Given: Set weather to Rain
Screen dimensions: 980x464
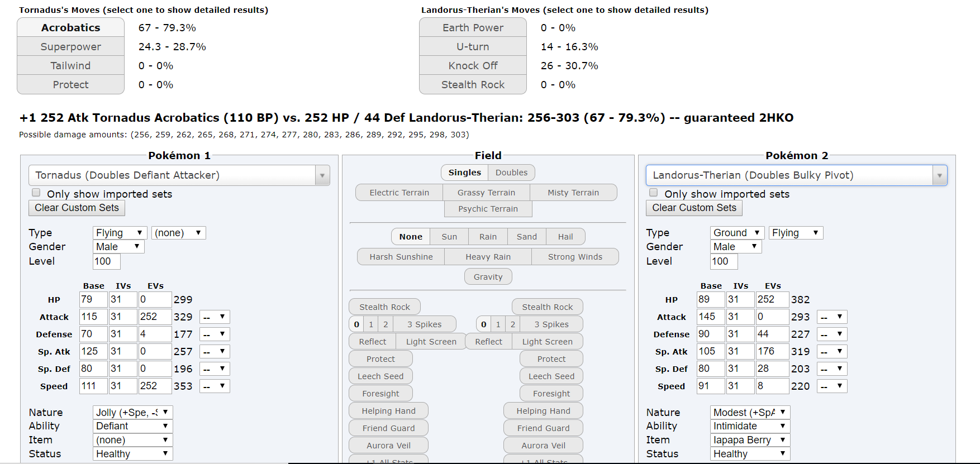Looking at the screenshot, I should (x=488, y=237).
